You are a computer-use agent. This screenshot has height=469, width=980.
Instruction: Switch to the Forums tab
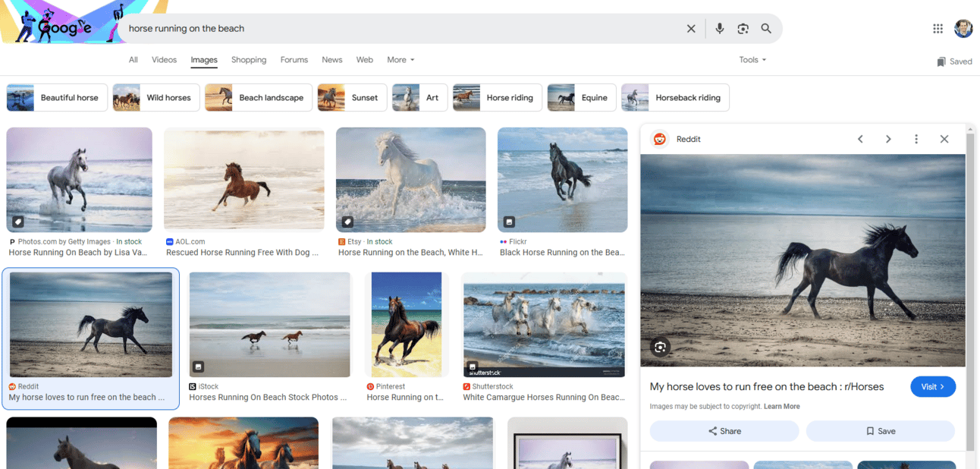pos(294,60)
